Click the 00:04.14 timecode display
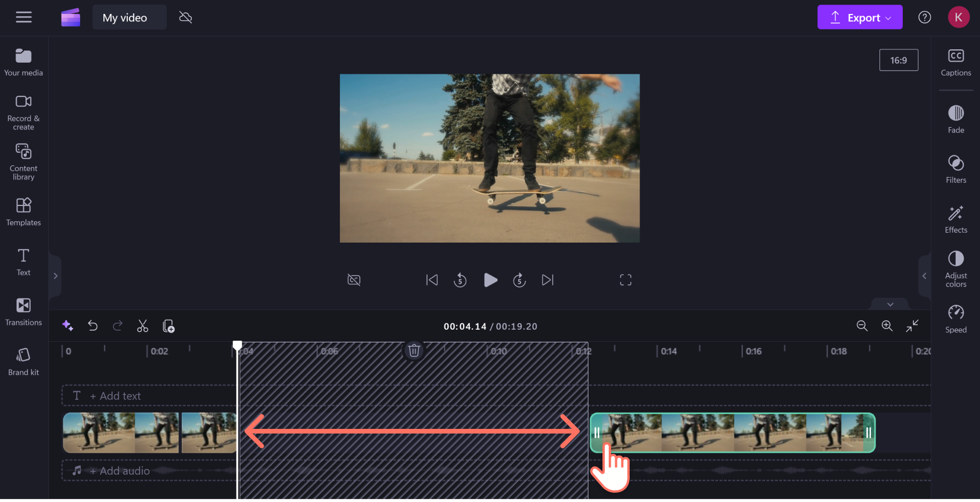The width and height of the screenshot is (980, 502). [x=465, y=327]
